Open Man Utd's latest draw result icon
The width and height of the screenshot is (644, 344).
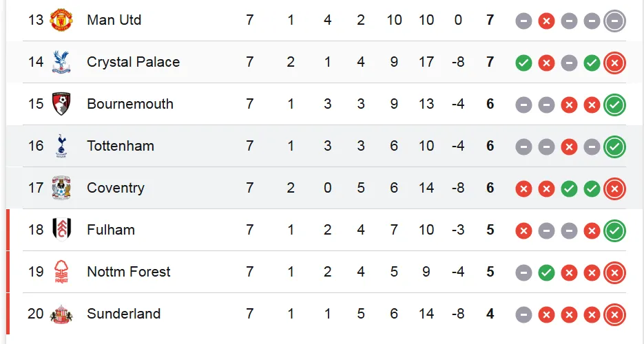pyautogui.click(x=614, y=21)
